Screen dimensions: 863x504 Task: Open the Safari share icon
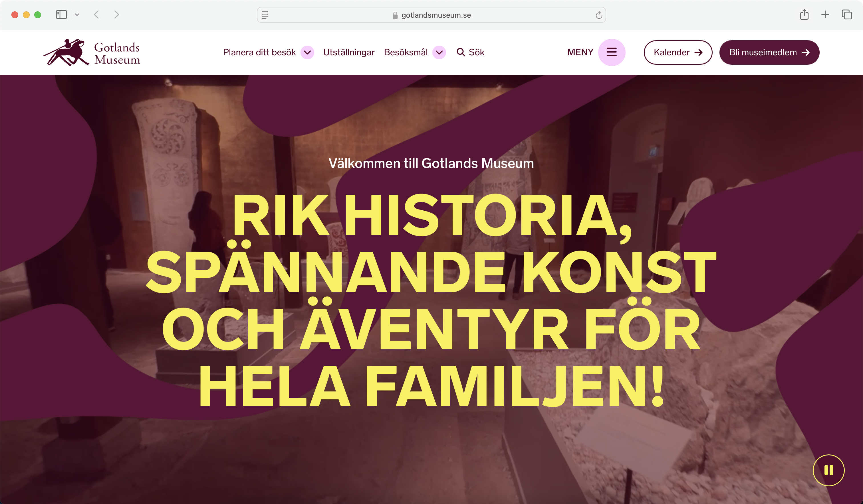point(804,14)
